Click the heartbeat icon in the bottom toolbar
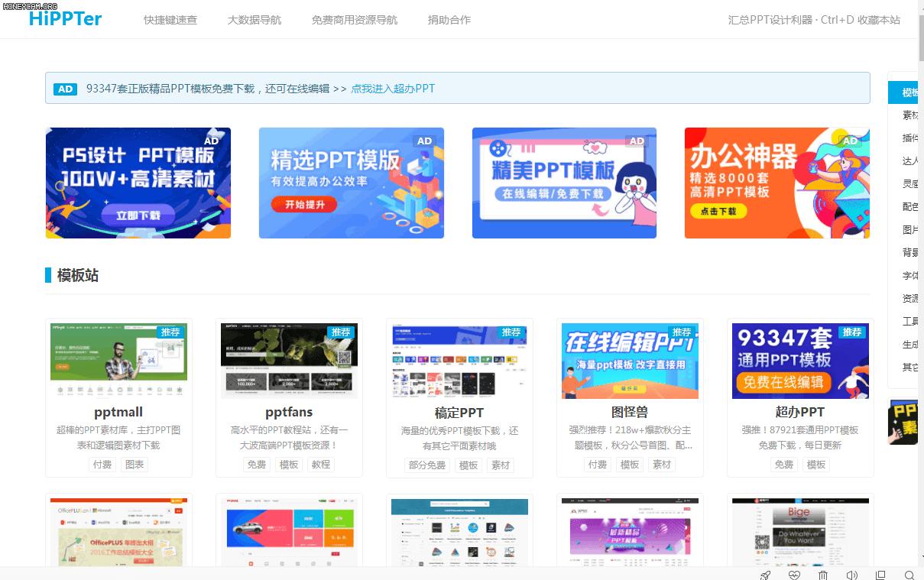924x580 pixels. point(795,575)
